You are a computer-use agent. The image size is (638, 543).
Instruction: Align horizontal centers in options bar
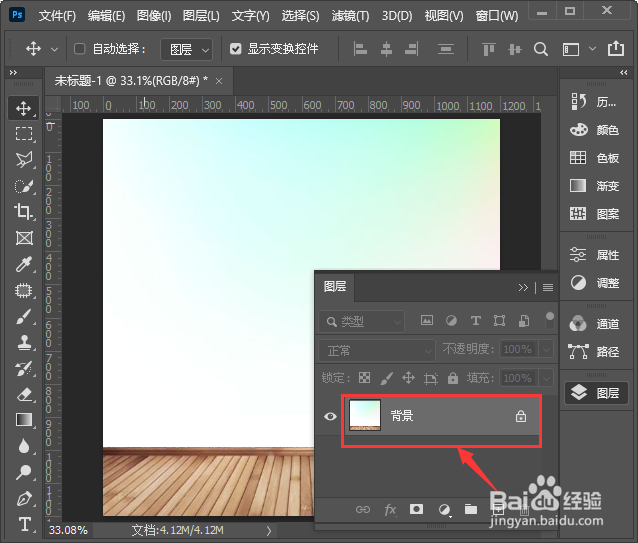pyautogui.click(x=386, y=49)
